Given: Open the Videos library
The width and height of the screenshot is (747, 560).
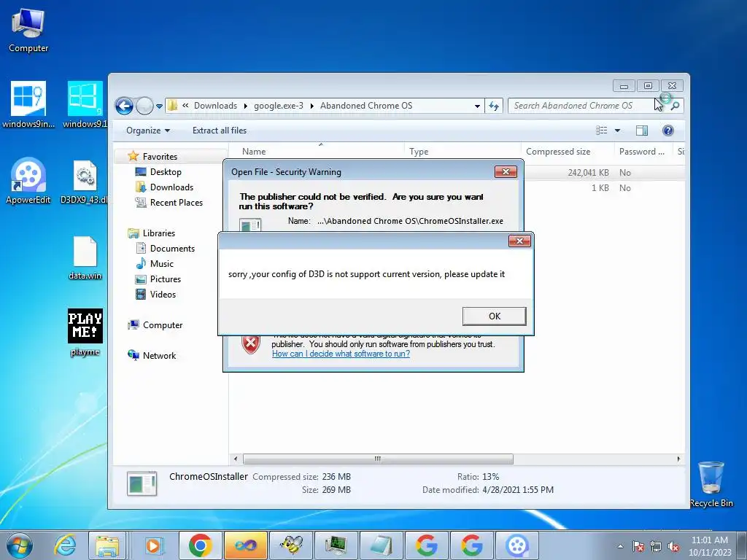Looking at the screenshot, I should click(163, 295).
